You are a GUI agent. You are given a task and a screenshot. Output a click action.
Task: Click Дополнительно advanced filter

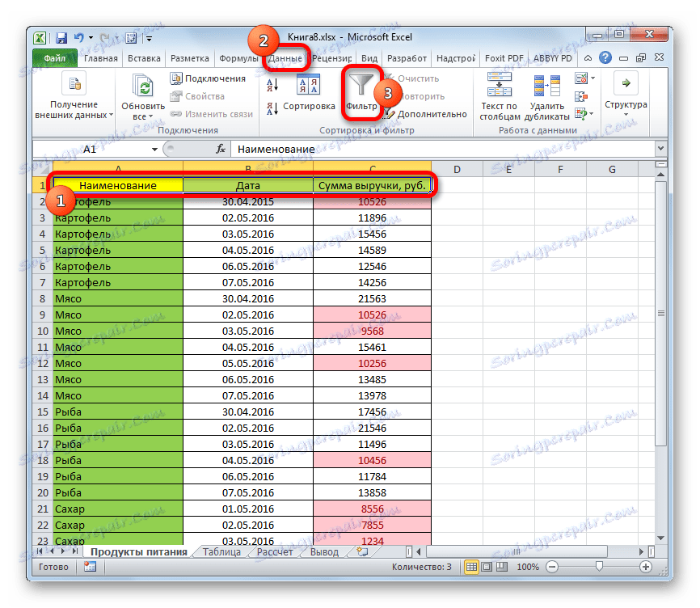pos(426,114)
